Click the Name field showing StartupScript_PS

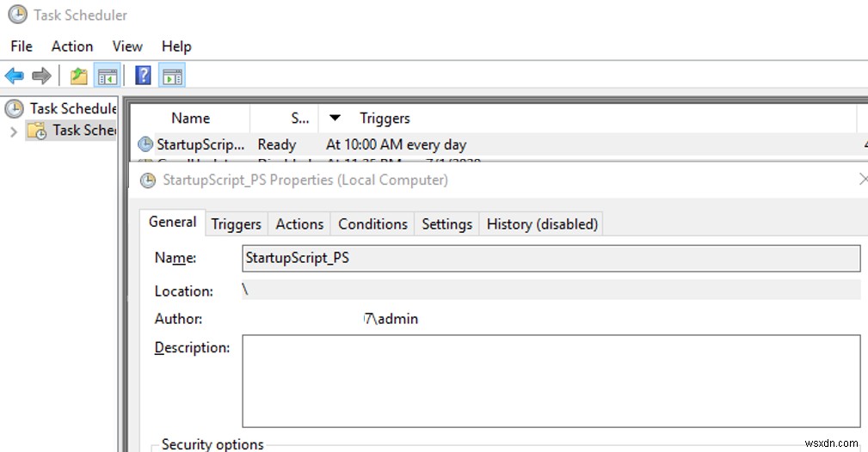[x=551, y=259]
